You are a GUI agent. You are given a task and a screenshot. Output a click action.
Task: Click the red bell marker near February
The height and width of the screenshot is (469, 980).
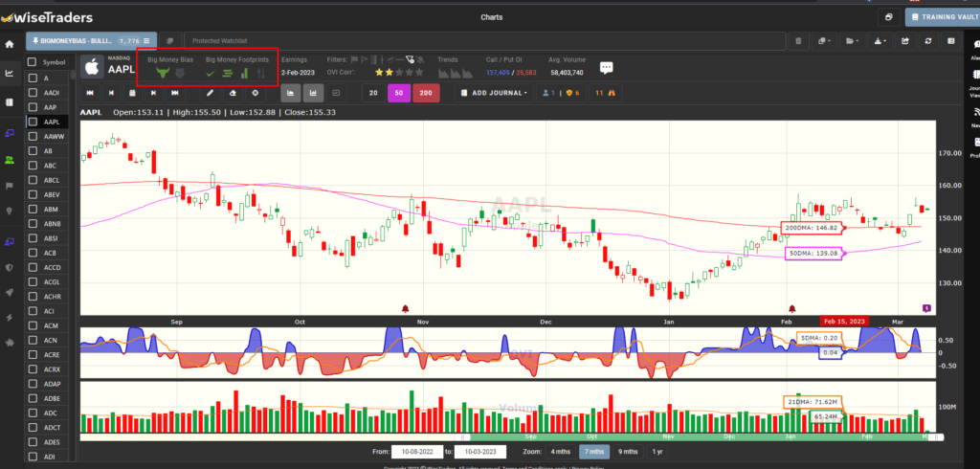point(792,308)
